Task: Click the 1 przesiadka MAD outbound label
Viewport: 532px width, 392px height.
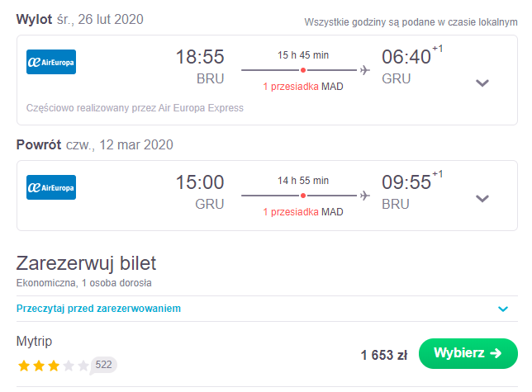Action: tap(303, 87)
